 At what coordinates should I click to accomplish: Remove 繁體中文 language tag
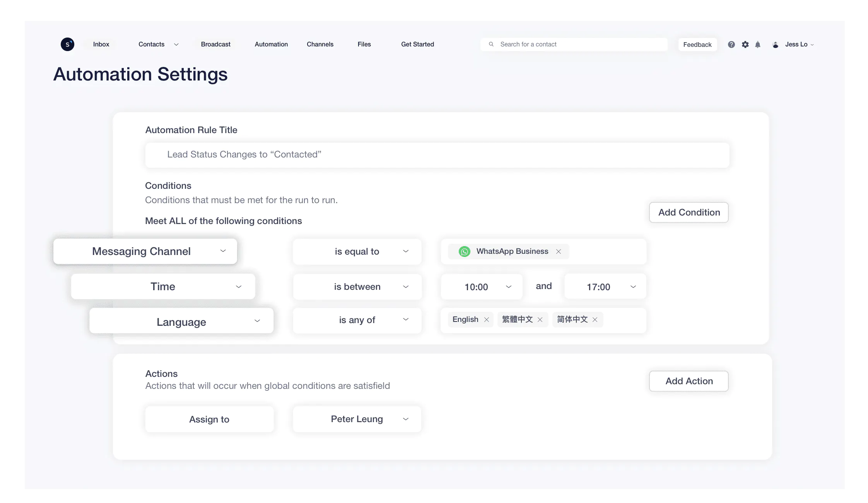(539, 319)
